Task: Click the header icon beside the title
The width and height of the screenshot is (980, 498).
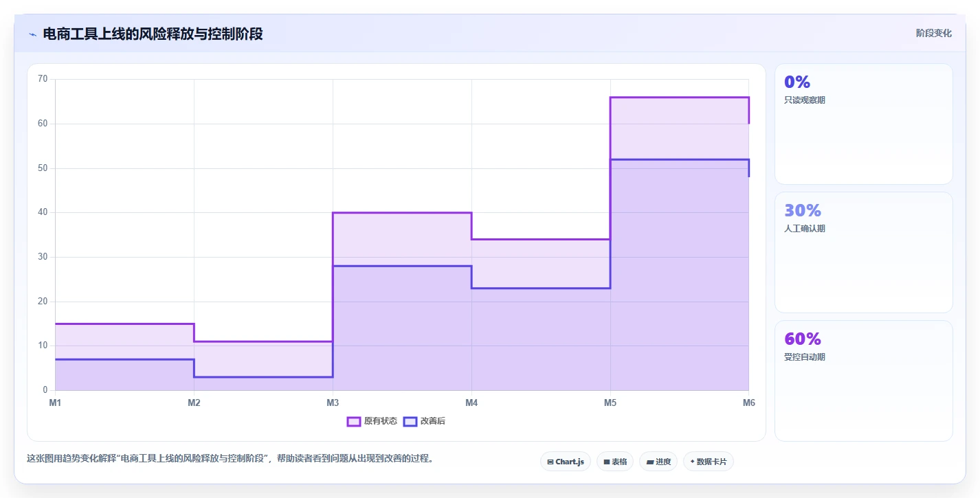Action: [x=32, y=34]
